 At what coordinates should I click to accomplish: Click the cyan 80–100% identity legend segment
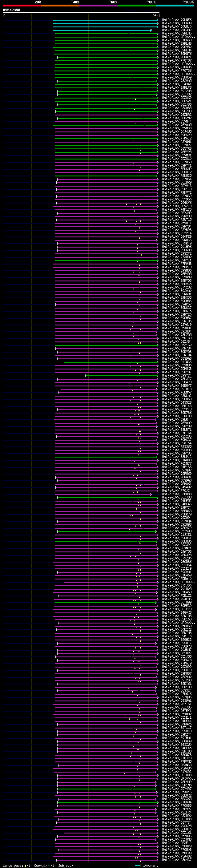point(175,6)
